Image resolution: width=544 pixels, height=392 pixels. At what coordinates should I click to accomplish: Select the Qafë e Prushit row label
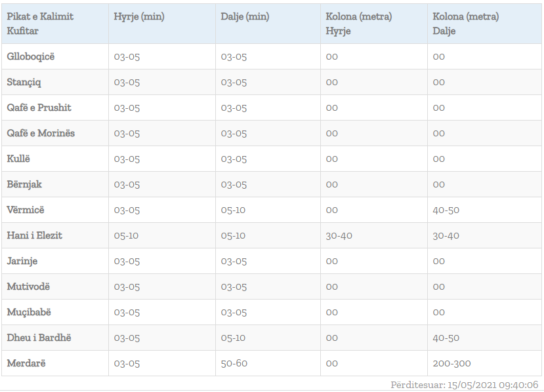pos(39,108)
